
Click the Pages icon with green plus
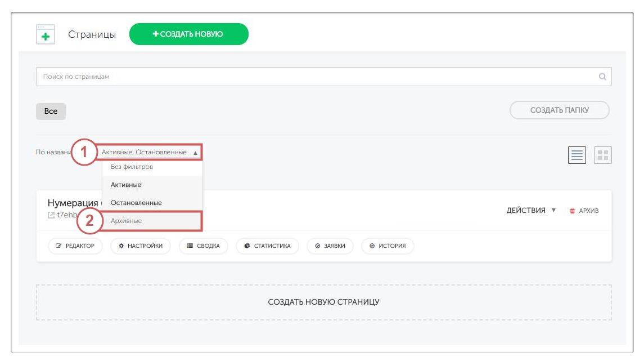point(45,34)
